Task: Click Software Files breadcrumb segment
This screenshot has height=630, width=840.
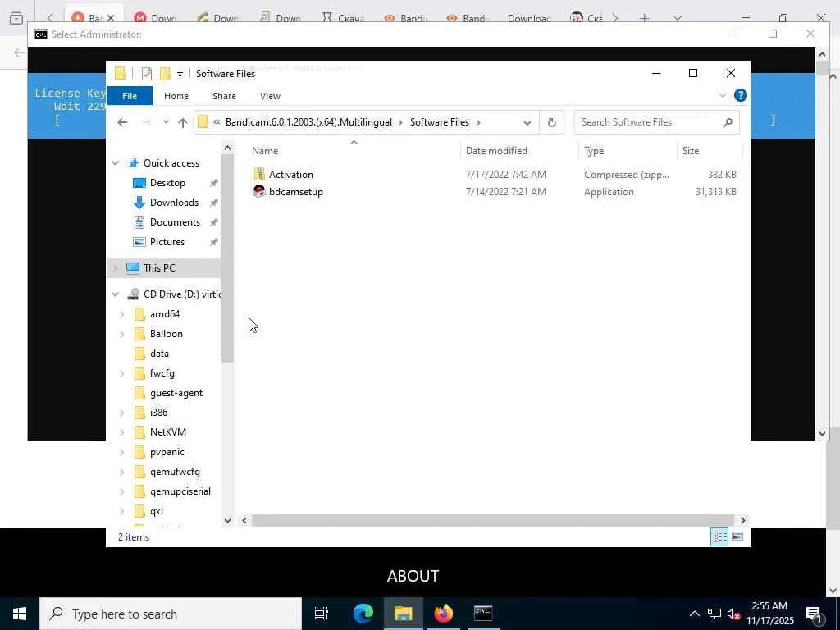Action: point(440,123)
